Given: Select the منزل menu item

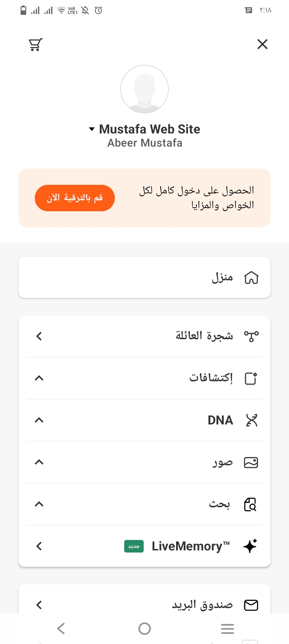Looking at the screenshot, I should click(x=222, y=277).
